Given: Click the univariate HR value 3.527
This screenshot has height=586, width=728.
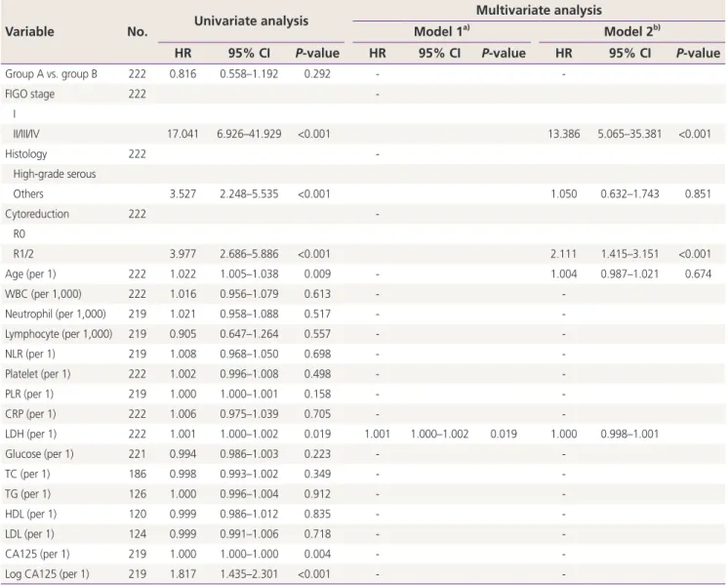Looking at the screenshot, I should point(182,193).
